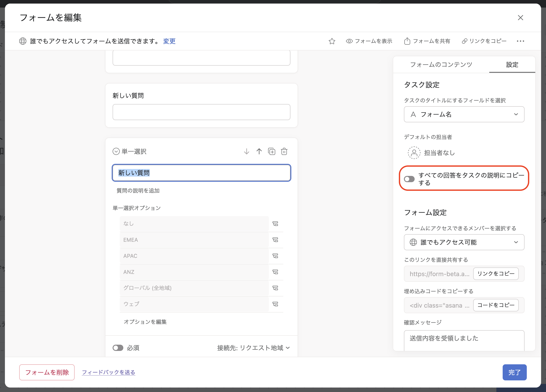Image resolution: width=546 pixels, height=392 pixels.
Task: Duplicate the single-select question
Action: [272, 151]
